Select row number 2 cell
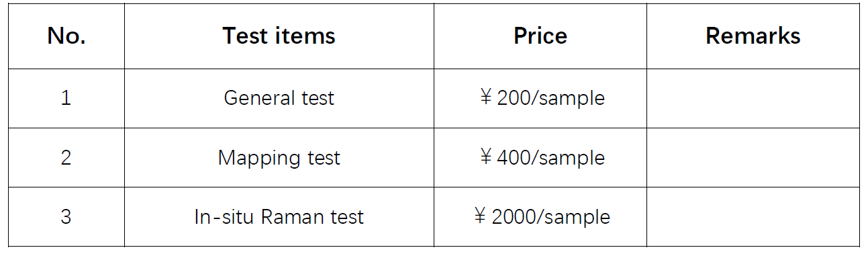Image resolution: width=868 pixels, height=254 pixels. [x=66, y=157]
